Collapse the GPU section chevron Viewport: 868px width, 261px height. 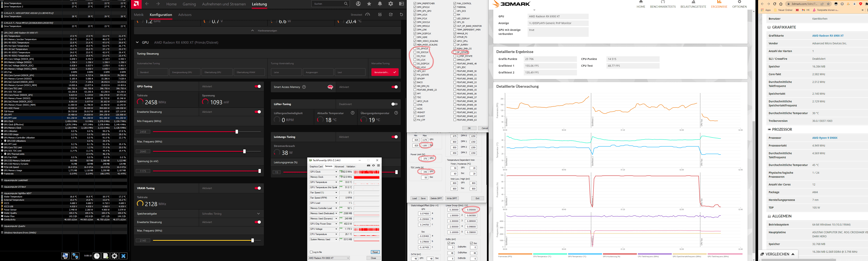click(x=137, y=42)
